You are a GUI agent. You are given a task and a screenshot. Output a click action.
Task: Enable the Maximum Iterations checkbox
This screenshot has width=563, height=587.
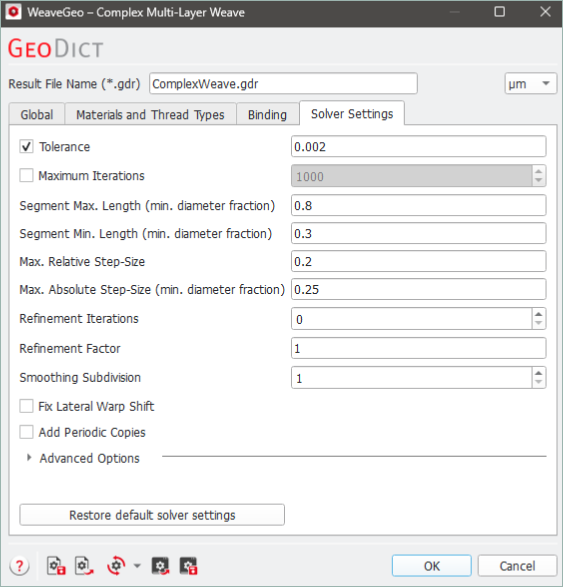click(26, 175)
